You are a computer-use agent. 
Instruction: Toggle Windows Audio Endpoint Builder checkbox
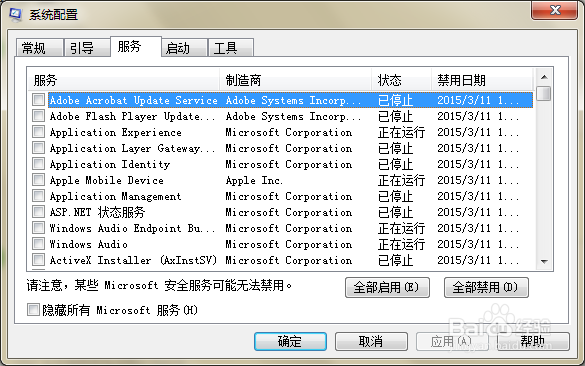[x=38, y=228]
